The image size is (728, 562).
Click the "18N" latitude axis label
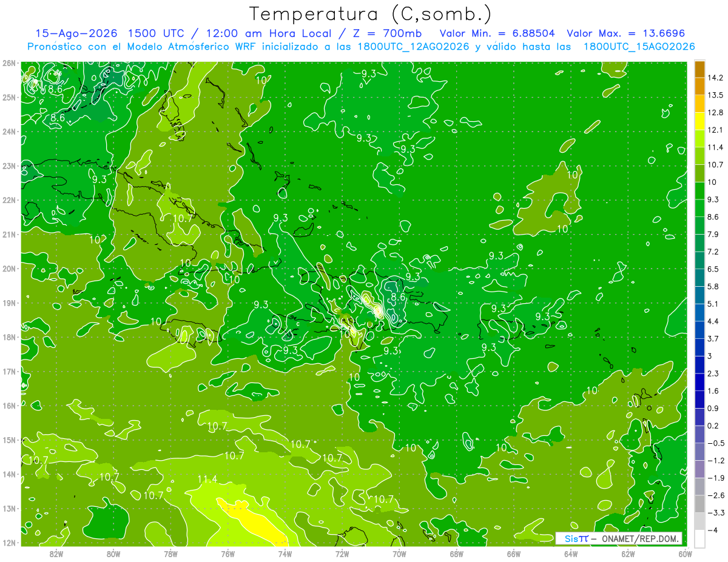click(x=8, y=337)
